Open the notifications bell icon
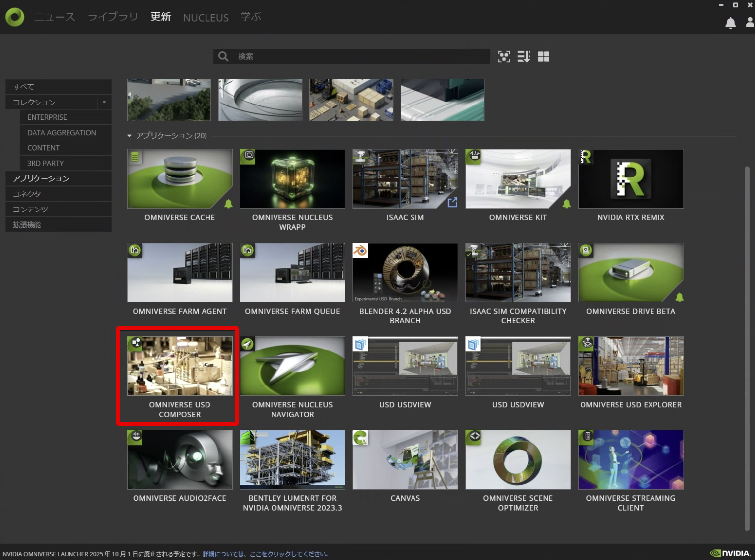755x560 pixels. point(730,23)
